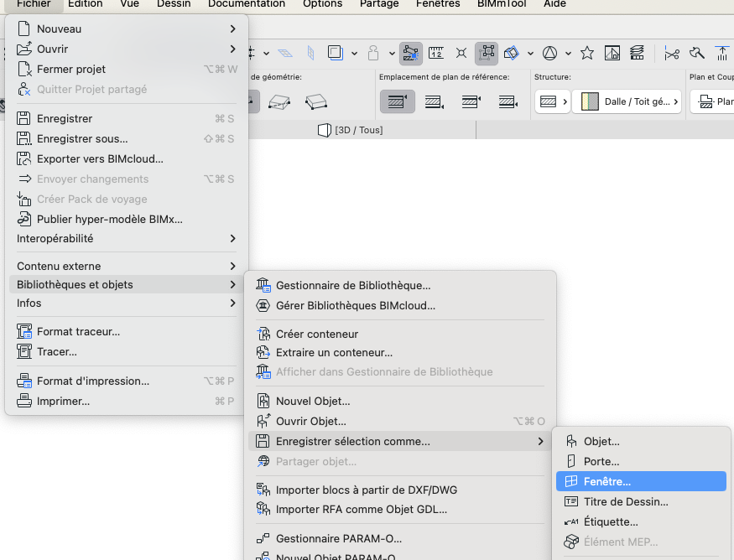
Task: Click the Porte door icon in the submenu
Action: 571,461
